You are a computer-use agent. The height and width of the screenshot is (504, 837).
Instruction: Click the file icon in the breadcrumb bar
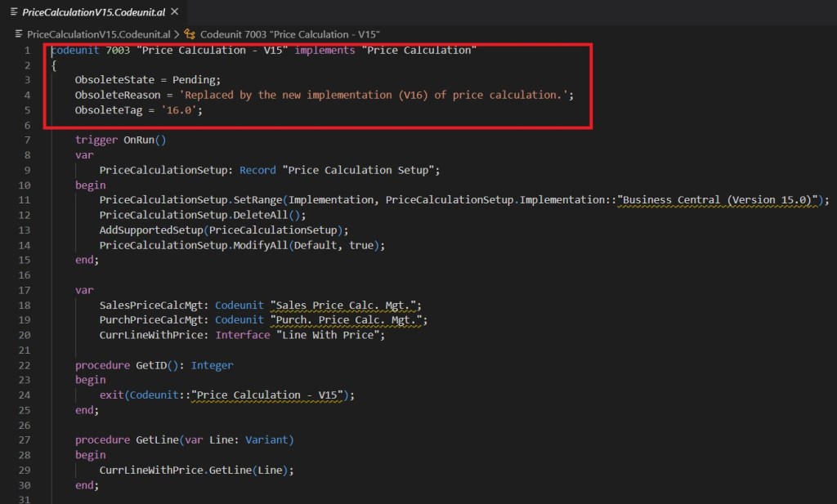[20, 34]
